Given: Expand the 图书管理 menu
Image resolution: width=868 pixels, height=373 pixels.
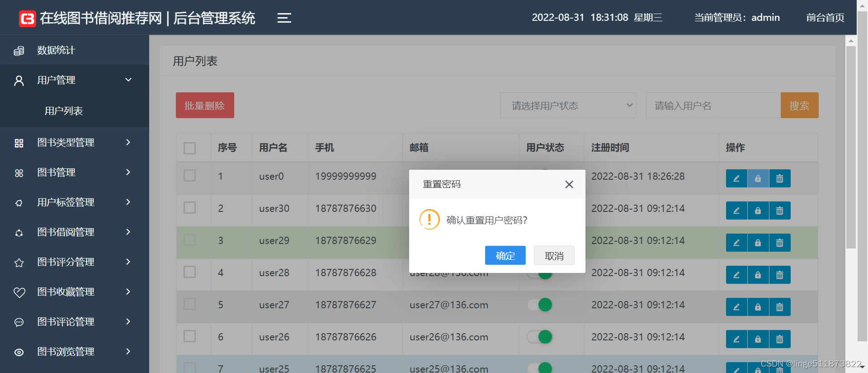Looking at the screenshot, I should pos(128,172).
